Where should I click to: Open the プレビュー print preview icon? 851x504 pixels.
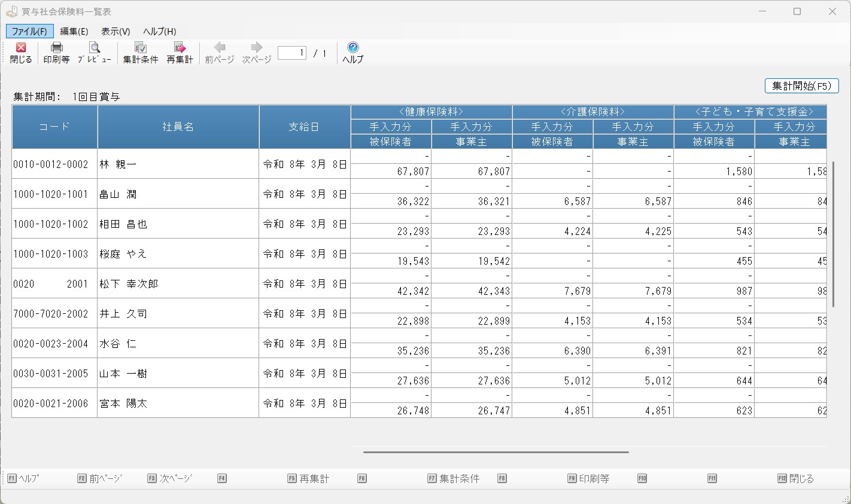point(95,48)
